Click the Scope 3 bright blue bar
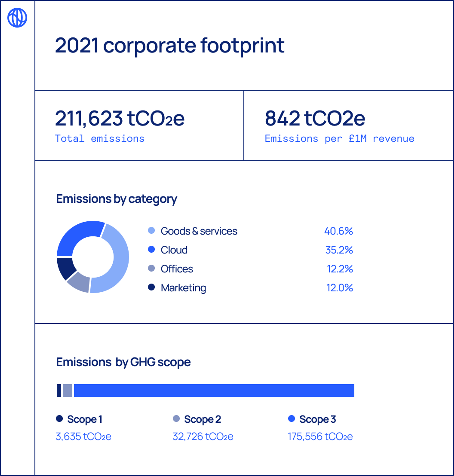The width and height of the screenshot is (454, 476). (214, 390)
